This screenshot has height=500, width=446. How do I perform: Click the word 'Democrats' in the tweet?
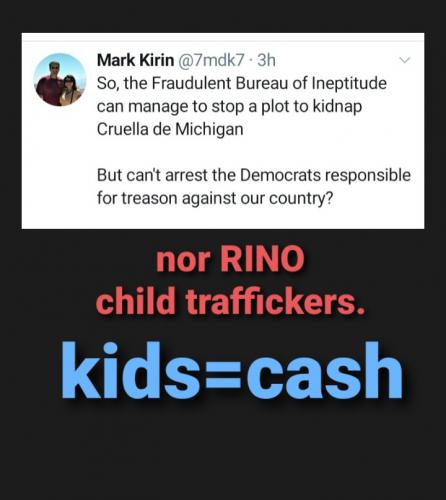coord(280,175)
